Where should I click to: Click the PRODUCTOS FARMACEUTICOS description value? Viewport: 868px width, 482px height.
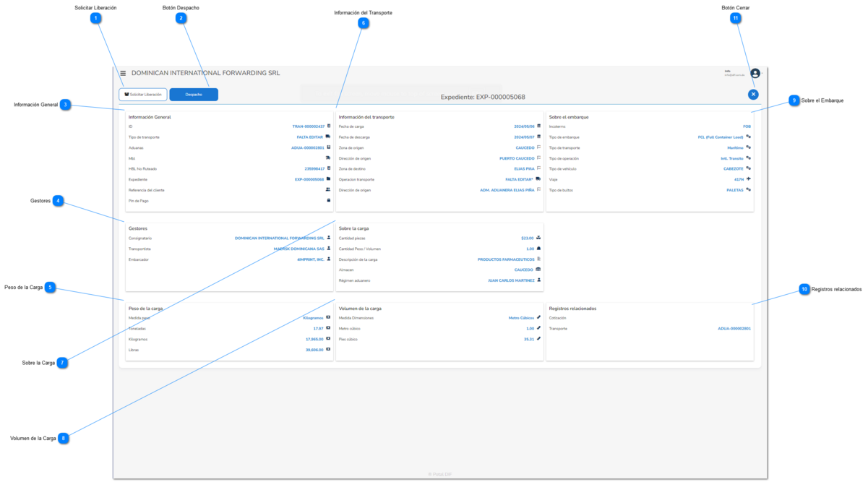pos(506,259)
